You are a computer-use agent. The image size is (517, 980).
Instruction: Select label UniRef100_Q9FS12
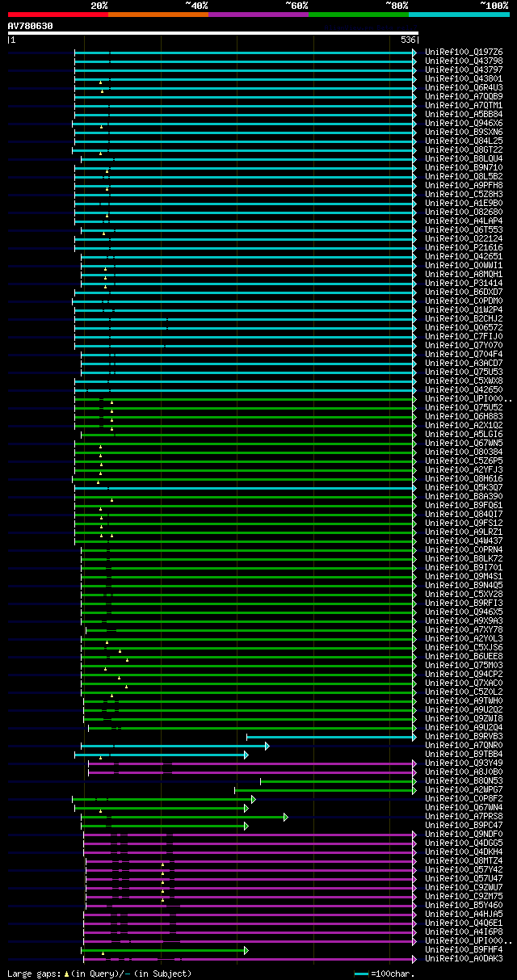coord(464,523)
